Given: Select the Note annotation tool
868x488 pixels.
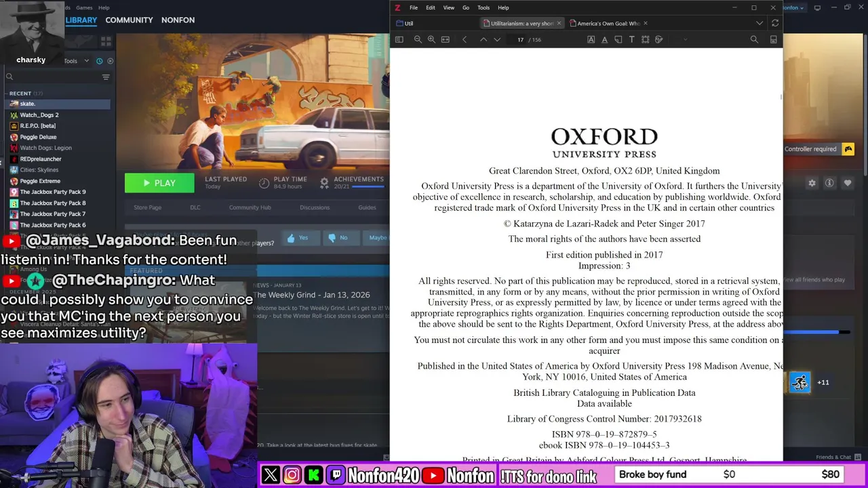Looking at the screenshot, I should pos(618,39).
